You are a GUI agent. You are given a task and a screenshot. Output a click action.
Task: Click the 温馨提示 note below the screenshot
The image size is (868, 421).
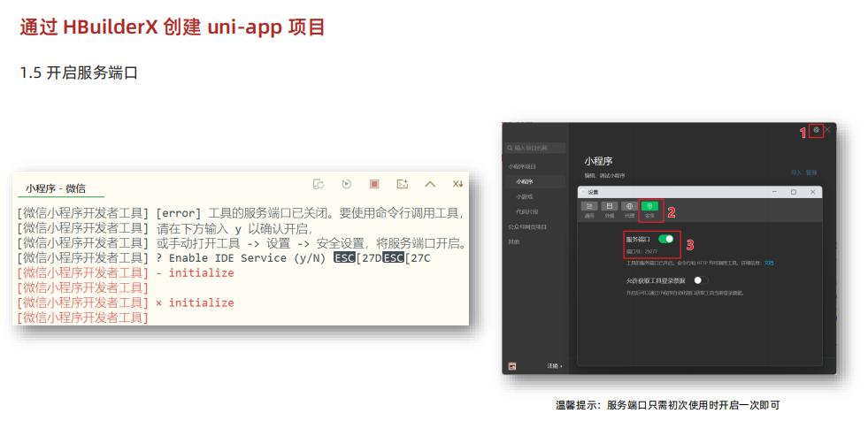668,405
